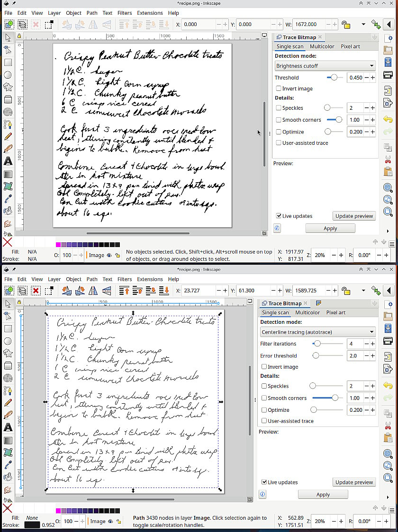Increase Threshold value with plus in upper window
Viewport: 398px width, 532px height.
coord(372,78)
